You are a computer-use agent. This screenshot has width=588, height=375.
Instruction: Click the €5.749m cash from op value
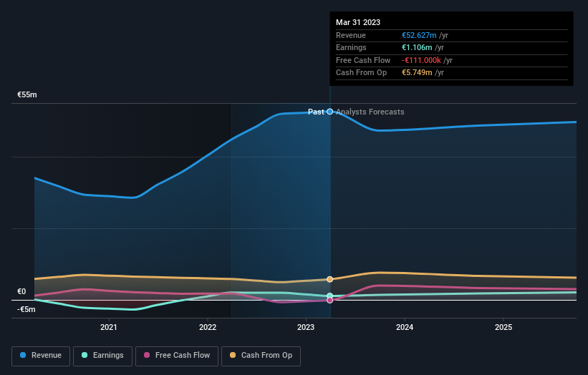point(417,73)
